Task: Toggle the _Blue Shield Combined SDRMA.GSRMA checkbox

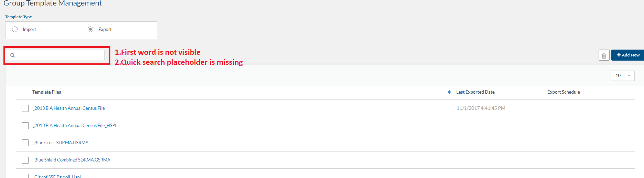Action: point(25,160)
